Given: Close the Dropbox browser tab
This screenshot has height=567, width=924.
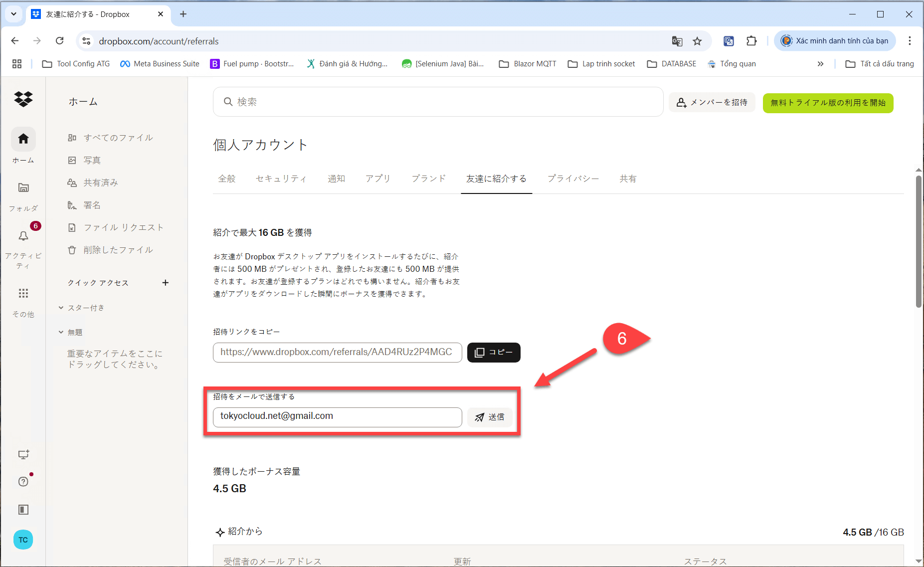Looking at the screenshot, I should [161, 14].
